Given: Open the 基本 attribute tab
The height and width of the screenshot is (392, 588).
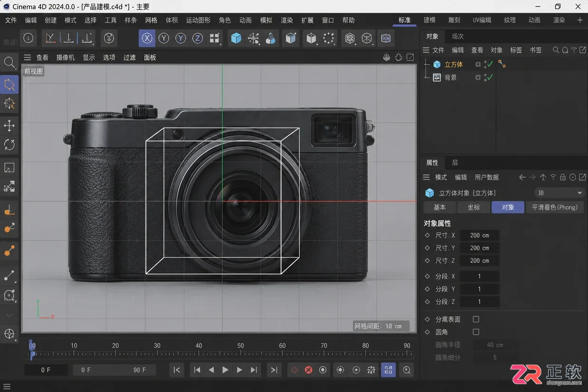Looking at the screenshot, I should coord(440,207).
